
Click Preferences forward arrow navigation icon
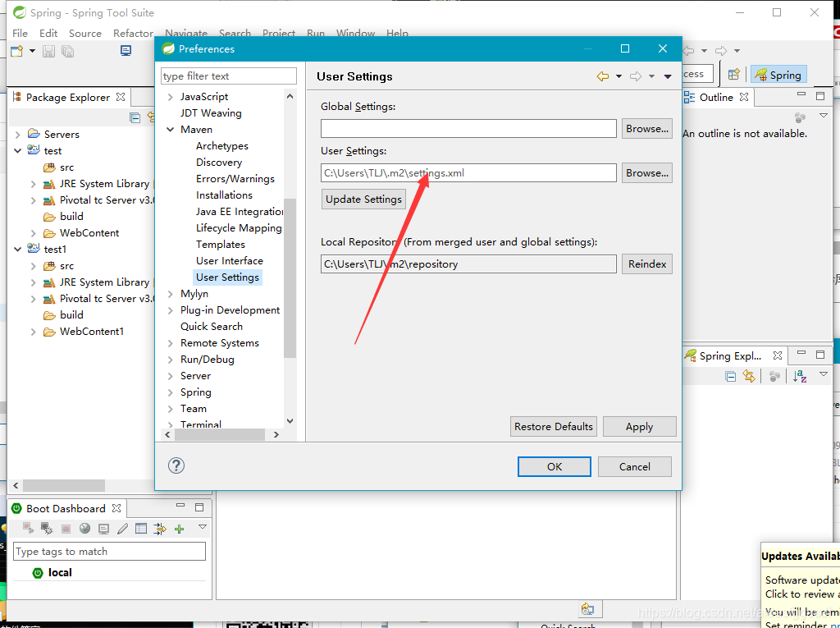click(x=636, y=76)
